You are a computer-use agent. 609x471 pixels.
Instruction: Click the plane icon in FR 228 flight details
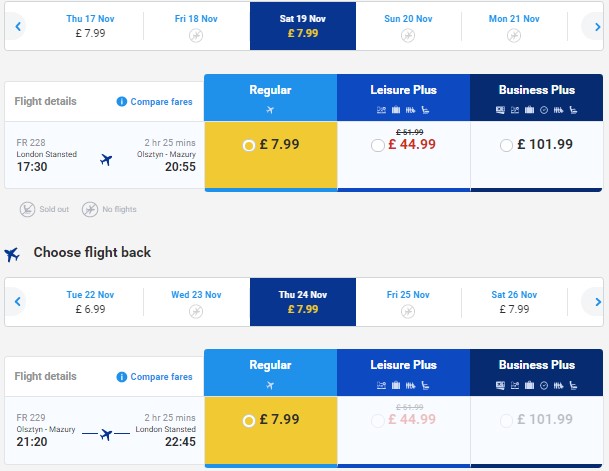point(106,160)
